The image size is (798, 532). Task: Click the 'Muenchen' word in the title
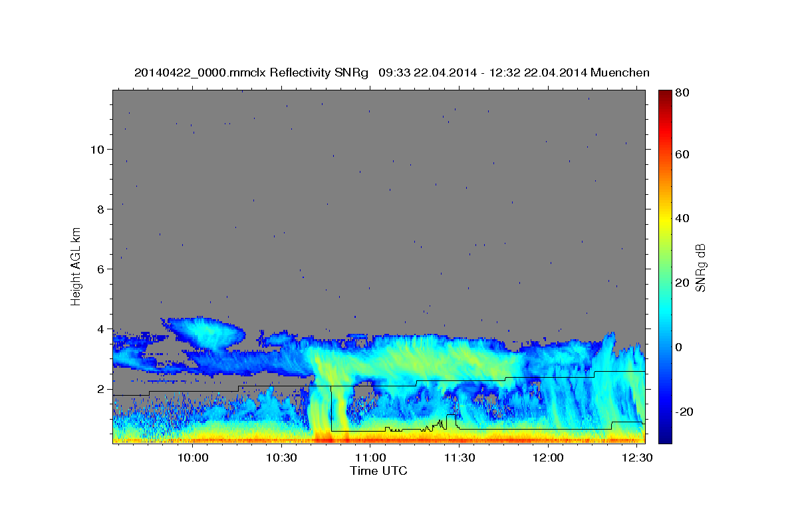pos(620,72)
